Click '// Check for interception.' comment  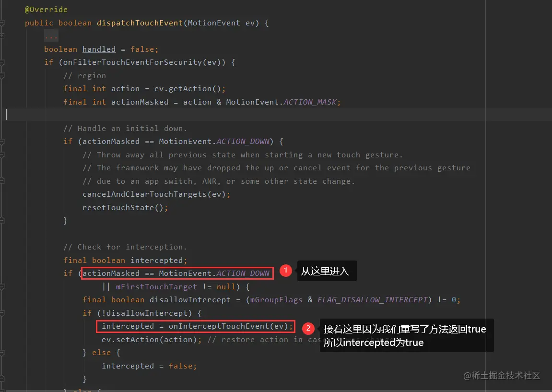[x=125, y=247]
